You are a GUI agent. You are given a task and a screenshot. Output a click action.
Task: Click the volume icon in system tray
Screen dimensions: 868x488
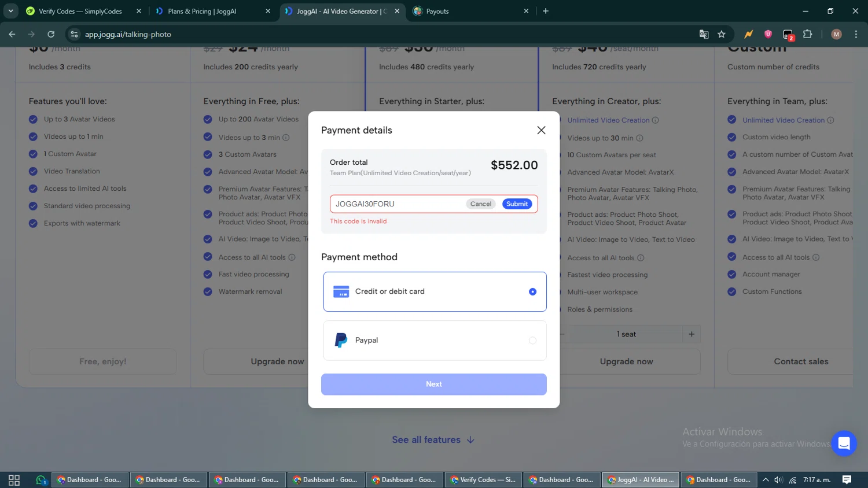[x=778, y=480]
